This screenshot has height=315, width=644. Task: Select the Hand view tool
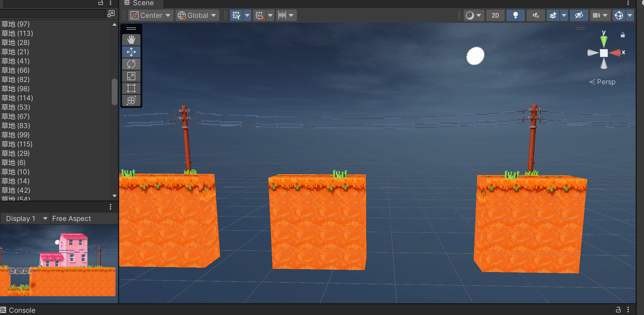[131, 40]
